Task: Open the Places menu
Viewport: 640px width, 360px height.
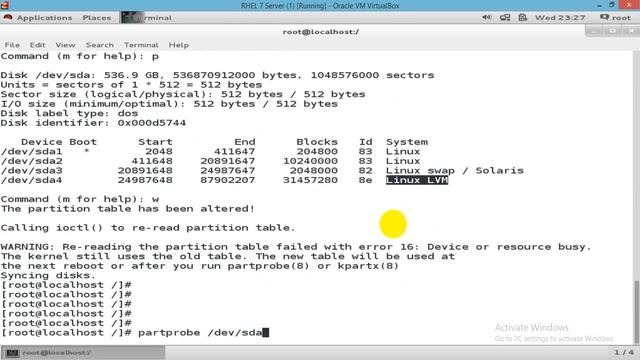Action: point(97,18)
